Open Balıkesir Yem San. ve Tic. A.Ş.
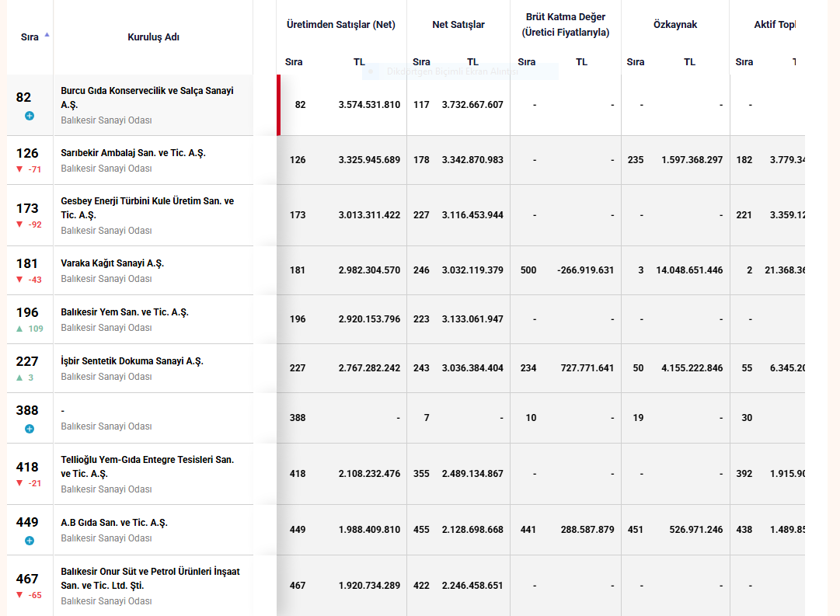The image size is (840, 616). point(125,311)
